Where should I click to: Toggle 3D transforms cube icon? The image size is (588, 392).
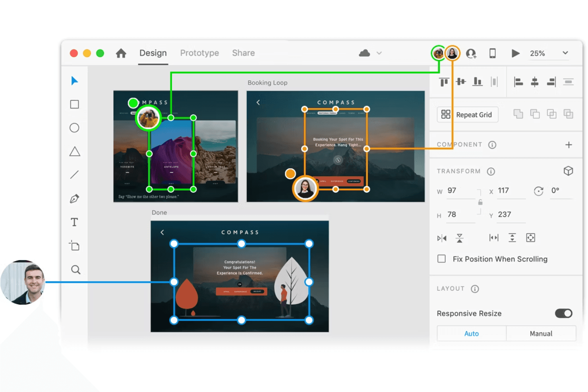[x=568, y=171]
